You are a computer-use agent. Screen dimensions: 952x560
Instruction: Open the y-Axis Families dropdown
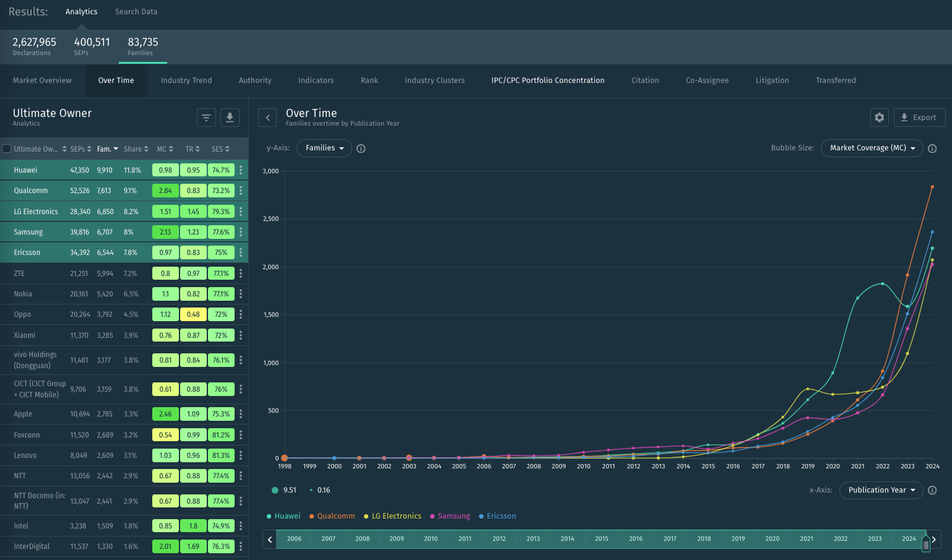[324, 149]
